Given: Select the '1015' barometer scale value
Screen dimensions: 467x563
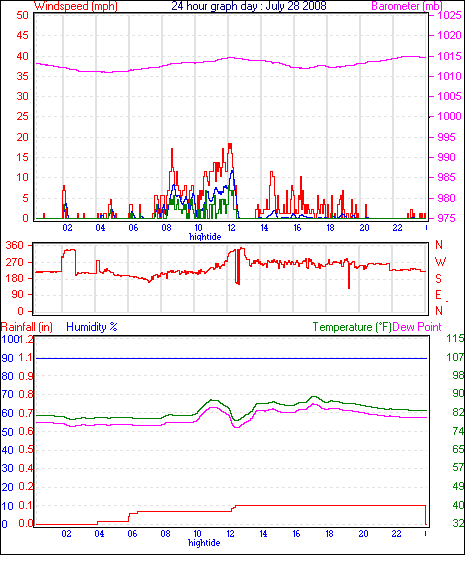Looking at the screenshot, I should pos(449,56).
